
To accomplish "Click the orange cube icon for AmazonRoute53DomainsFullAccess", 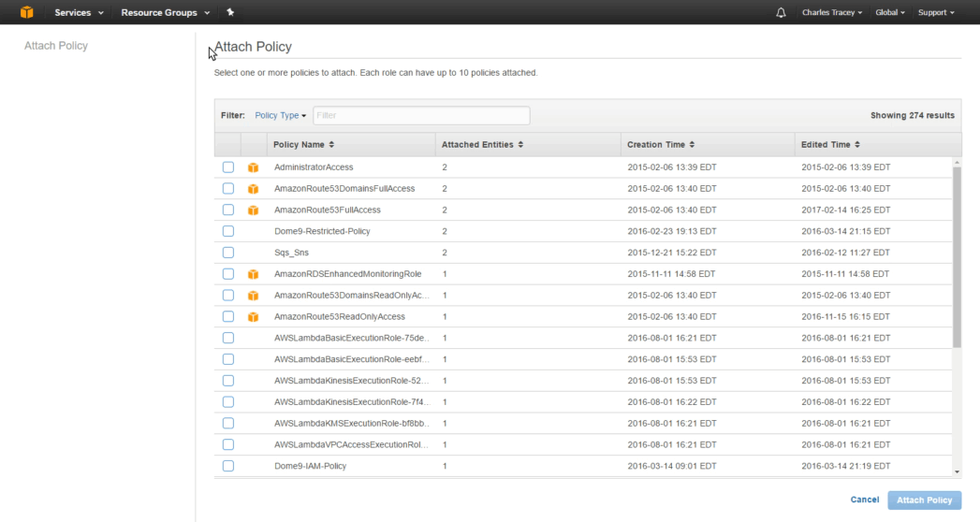I will point(253,189).
